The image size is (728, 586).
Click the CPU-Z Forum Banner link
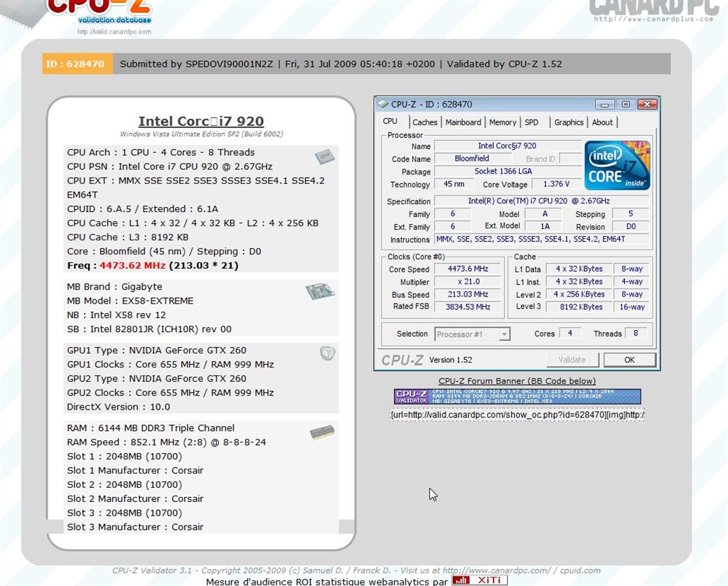pos(518,381)
